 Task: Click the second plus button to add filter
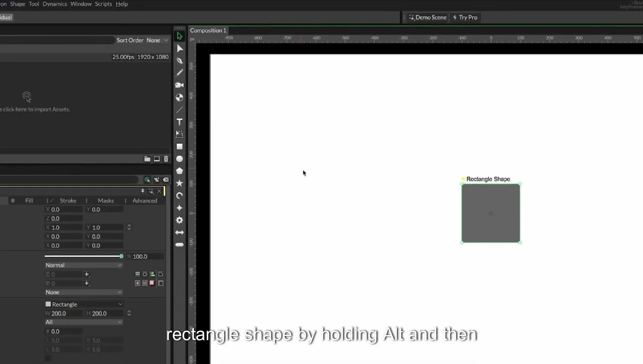coord(87,283)
